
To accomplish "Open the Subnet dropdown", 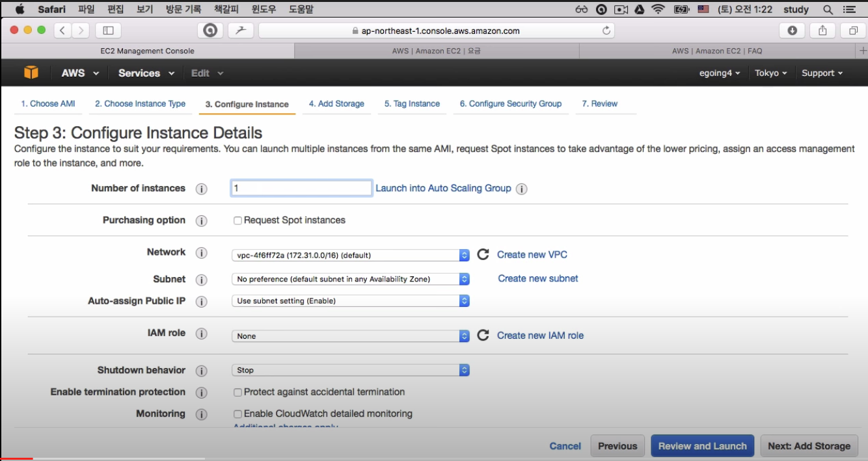I will pyautogui.click(x=351, y=279).
